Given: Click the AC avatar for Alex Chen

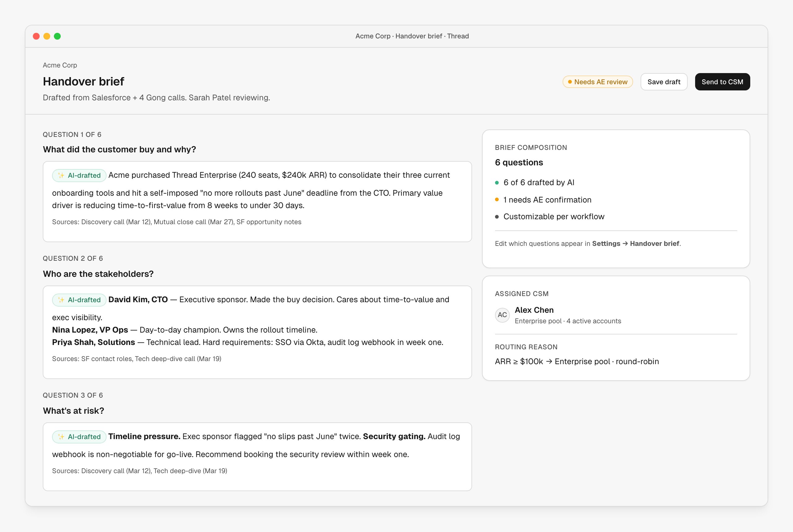Looking at the screenshot, I should [x=502, y=315].
